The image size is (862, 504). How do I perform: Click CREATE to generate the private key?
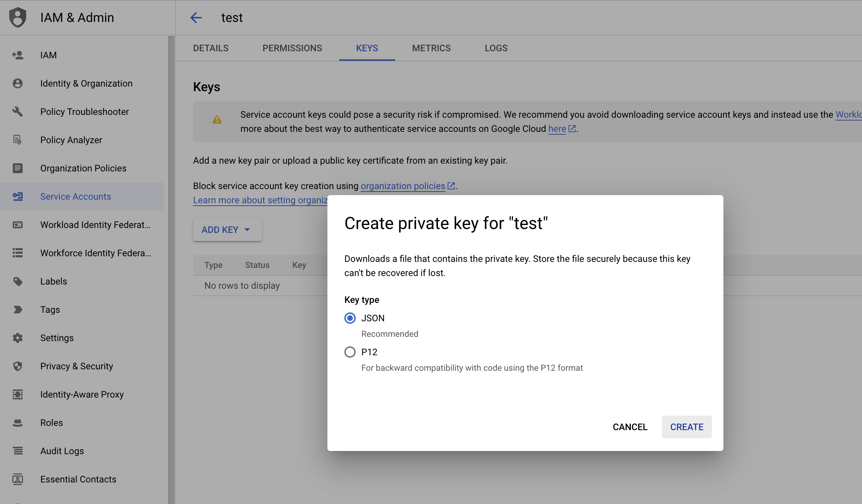pyautogui.click(x=687, y=427)
